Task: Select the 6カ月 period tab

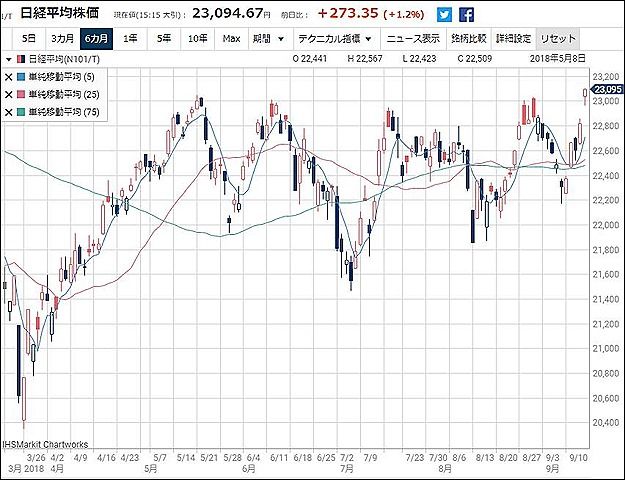Action: 96,39
